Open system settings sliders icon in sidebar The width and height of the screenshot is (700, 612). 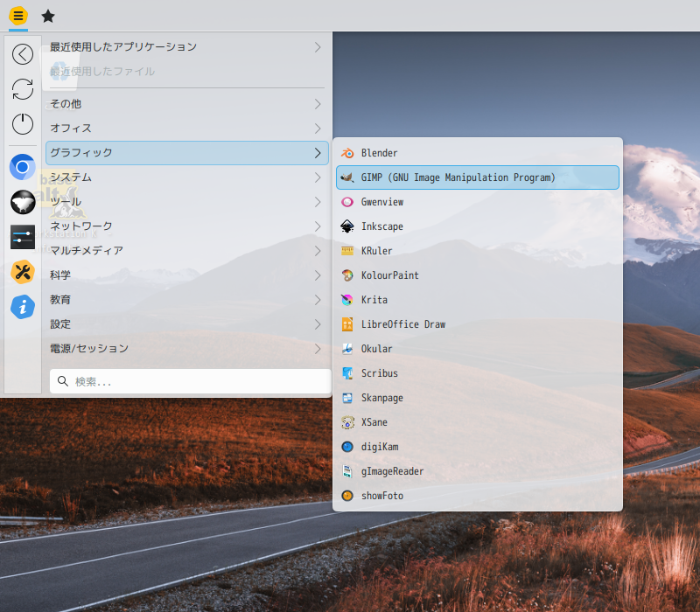click(23, 237)
